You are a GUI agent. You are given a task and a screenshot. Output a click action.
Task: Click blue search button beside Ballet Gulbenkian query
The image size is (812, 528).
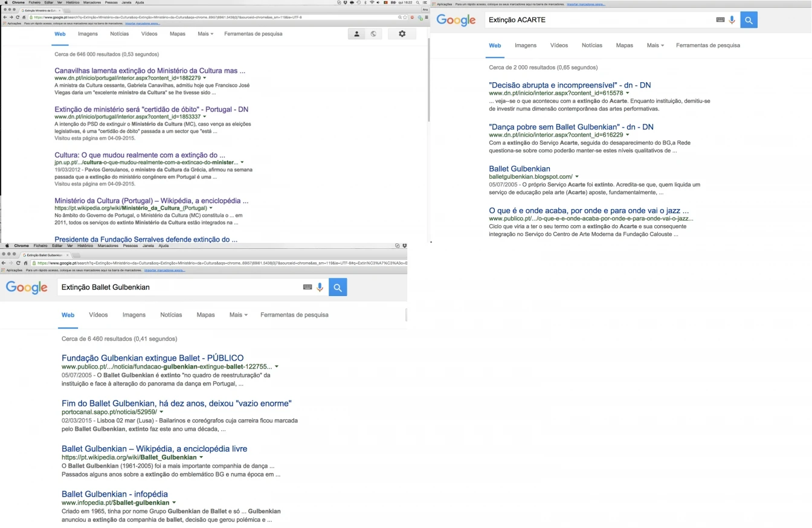point(338,288)
